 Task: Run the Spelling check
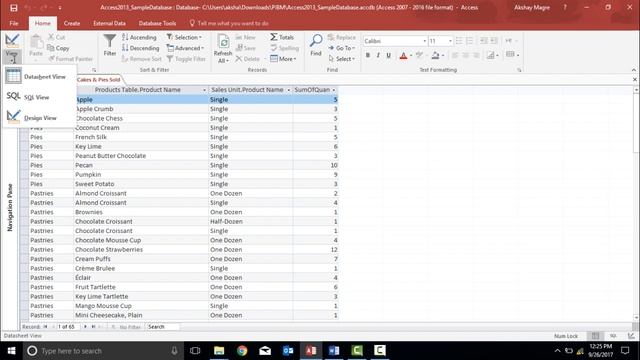[x=284, y=48]
